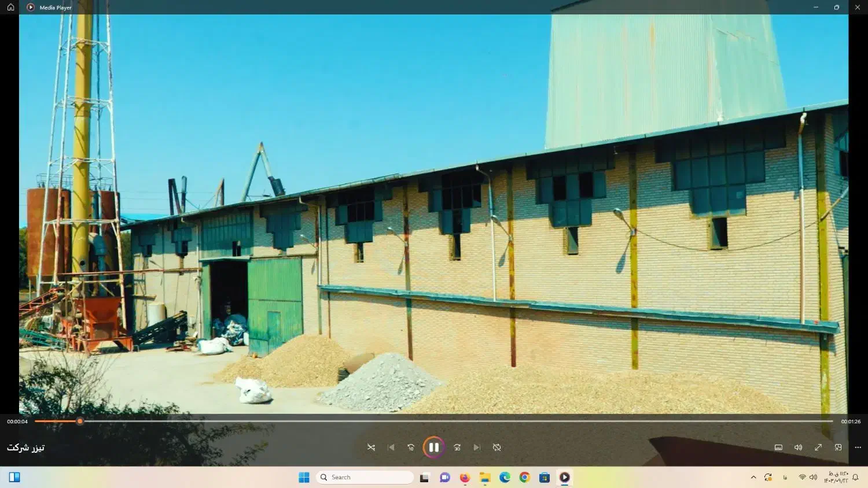Click the video title text
This screenshot has width=868, height=488.
(x=25, y=448)
